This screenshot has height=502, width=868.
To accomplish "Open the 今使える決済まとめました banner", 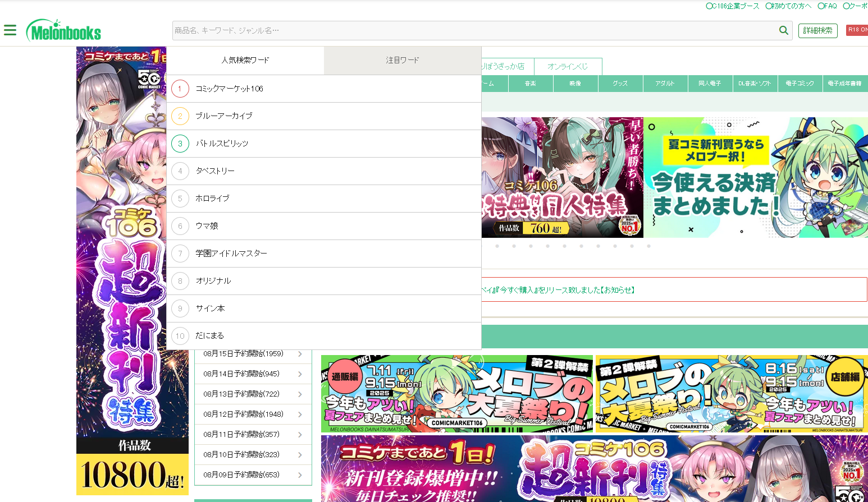I will (x=756, y=177).
